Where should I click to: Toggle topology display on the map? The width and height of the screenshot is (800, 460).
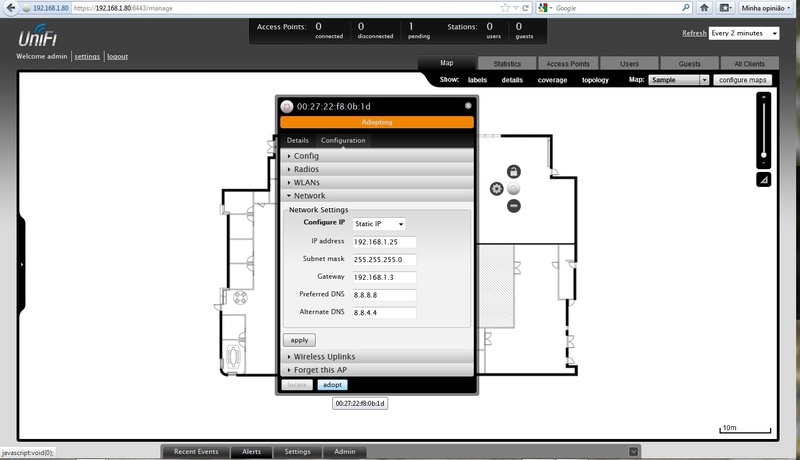(595, 80)
